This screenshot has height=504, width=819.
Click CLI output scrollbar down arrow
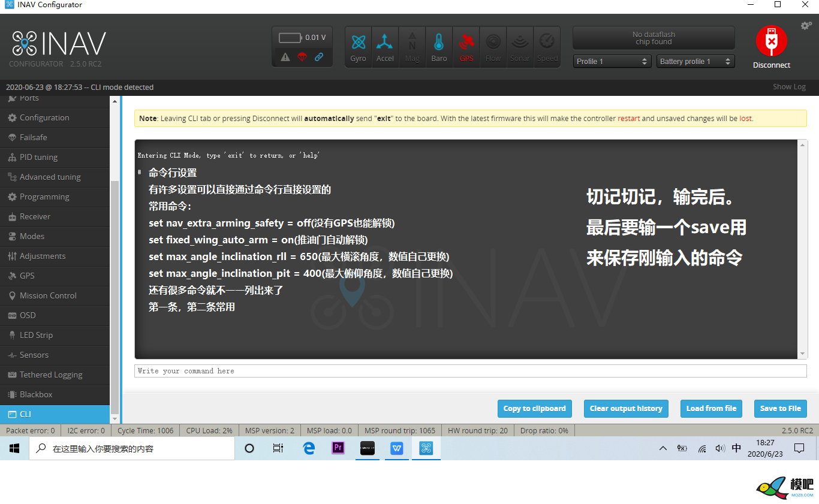[803, 354]
